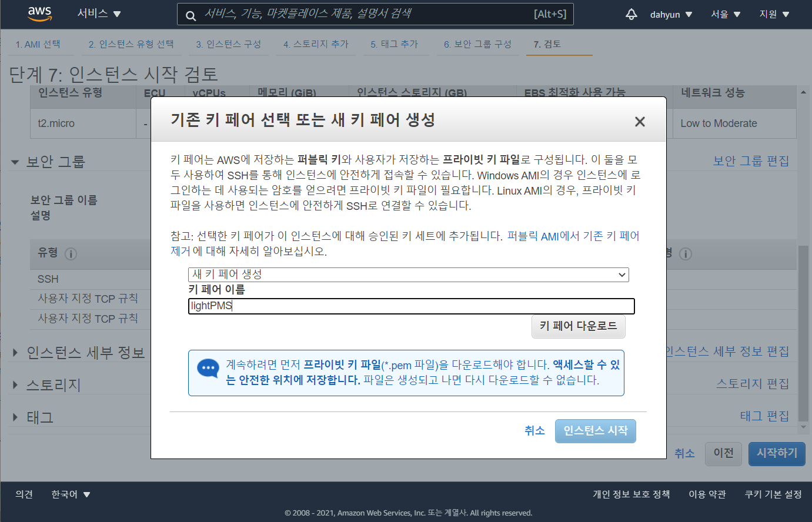812x522 pixels.
Task: Click the 인스턴스 시작 button
Action: (x=596, y=431)
